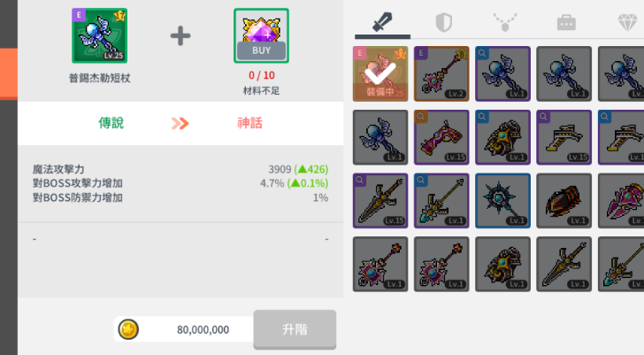Select the pink gun Lv.15 item

[441, 137]
